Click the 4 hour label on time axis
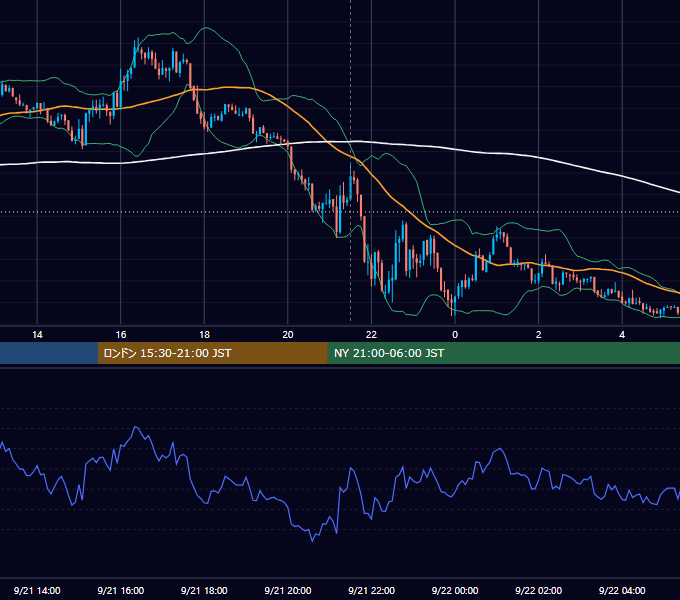Viewport: 680px width, 600px height. click(x=622, y=335)
